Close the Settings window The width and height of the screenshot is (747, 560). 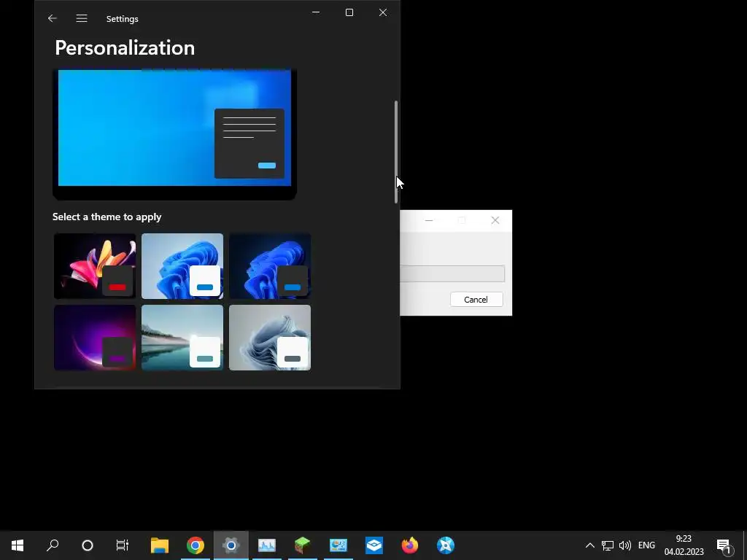(x=383, y=13)
